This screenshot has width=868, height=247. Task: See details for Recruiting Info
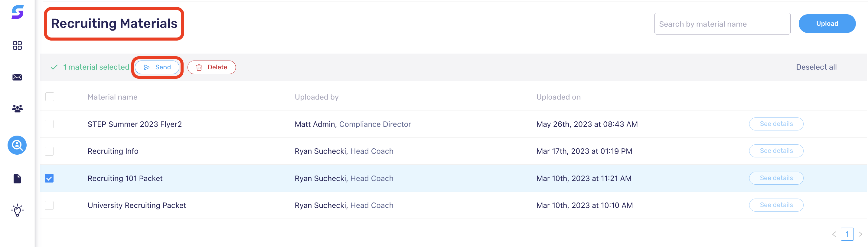[776, 151]
